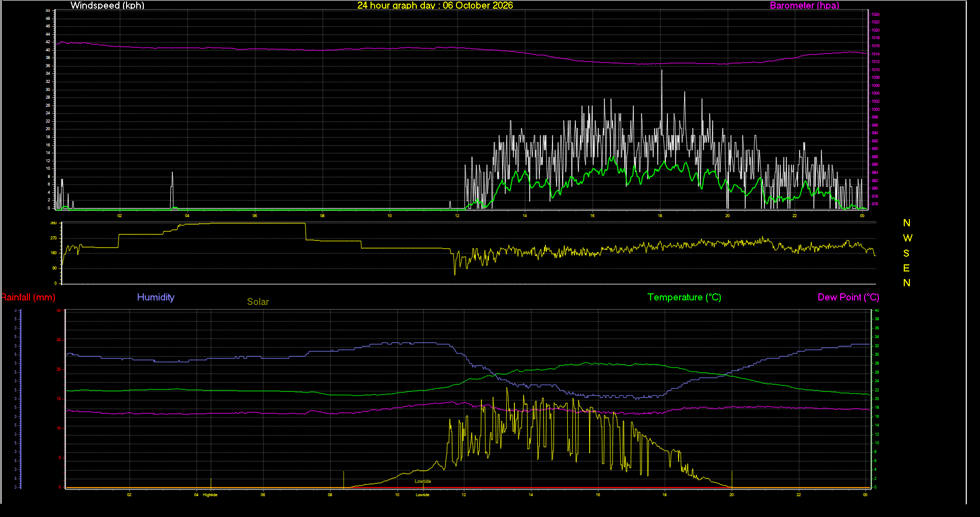
Task: Click the "W" compass direction letter
Action: point(907,238)
